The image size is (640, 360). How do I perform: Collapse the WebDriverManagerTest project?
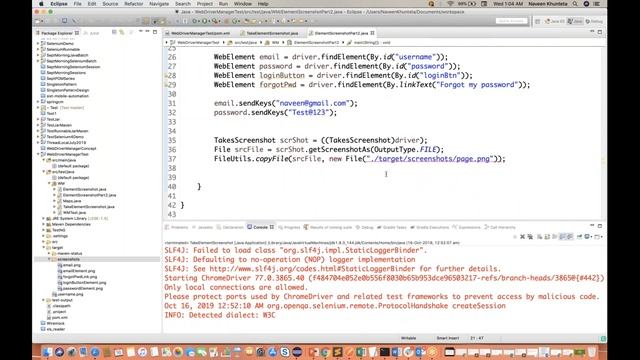pyautogui.click(x=38, y=154)
